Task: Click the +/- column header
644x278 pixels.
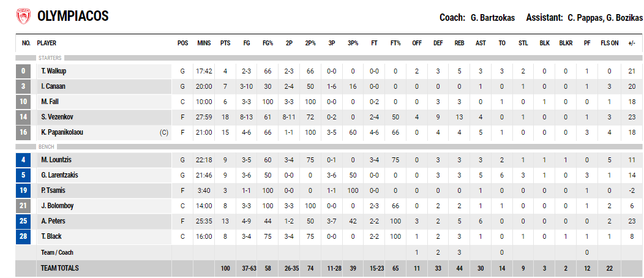Action: [632, 43]
